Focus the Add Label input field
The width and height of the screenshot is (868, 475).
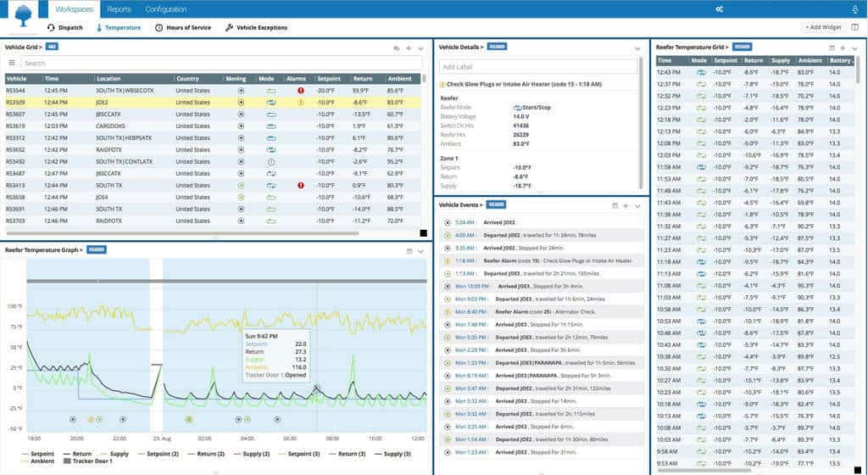[538, 67]
